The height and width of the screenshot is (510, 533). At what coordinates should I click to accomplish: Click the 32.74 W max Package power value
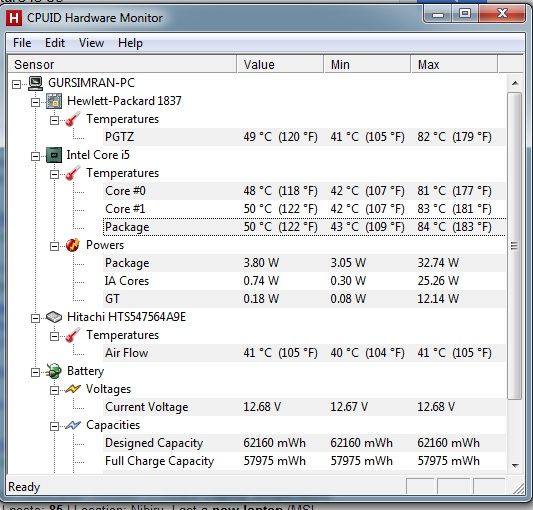click(438, 263)
